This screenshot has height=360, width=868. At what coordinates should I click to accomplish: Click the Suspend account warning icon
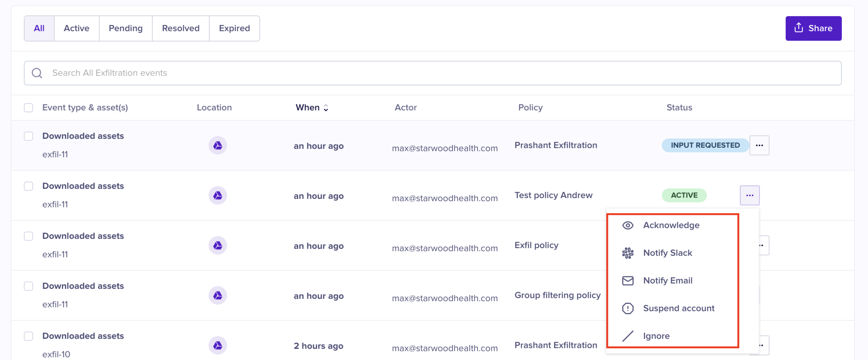click(x=627, y=308)
